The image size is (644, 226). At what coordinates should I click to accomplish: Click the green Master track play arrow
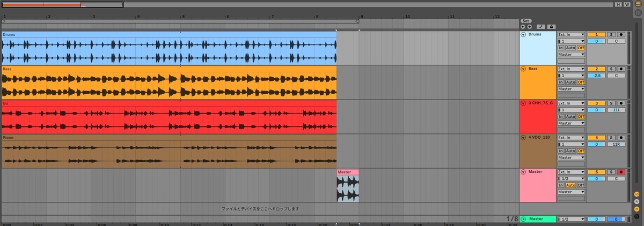point(523,219)
